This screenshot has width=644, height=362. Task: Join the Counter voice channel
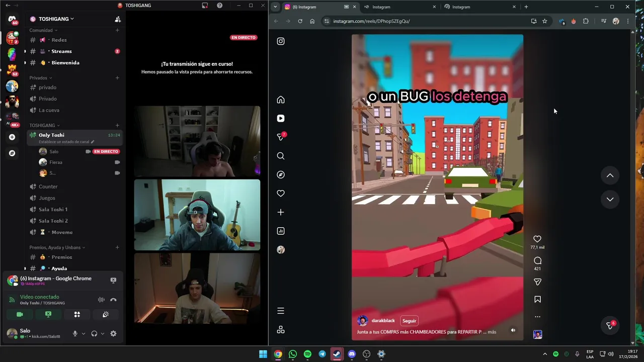tap(74, 187)
